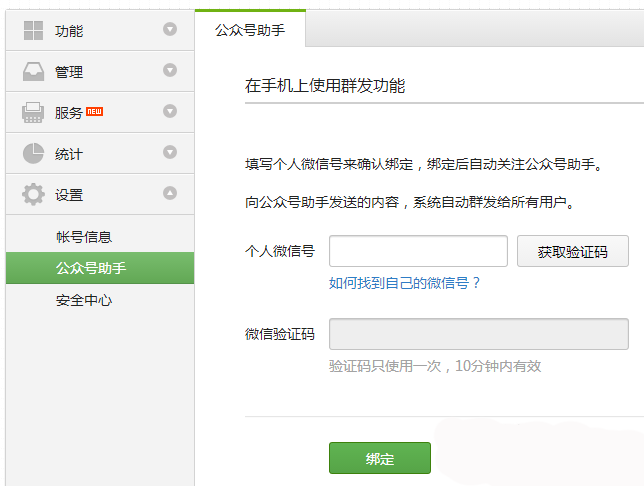Click the 微信验证码 input field
Image resolution: width=644 pixels, height=486 pixels.
click(478, 334)
